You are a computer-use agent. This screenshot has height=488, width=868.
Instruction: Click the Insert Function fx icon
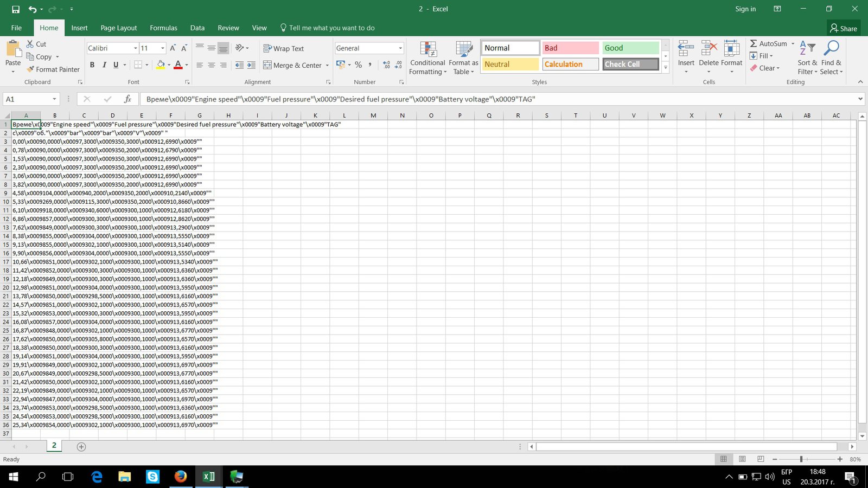tap(127, 99)
